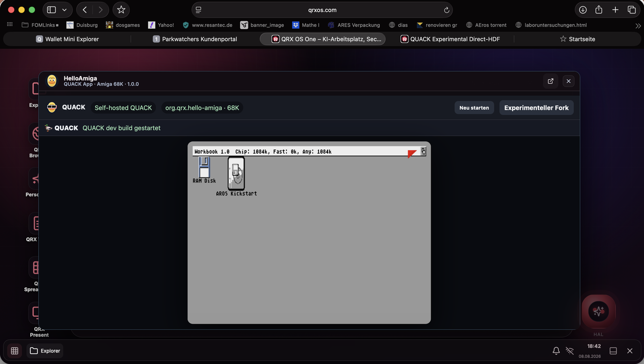
Task: Open Explorer in the taskbar
Action: (45, 351)
